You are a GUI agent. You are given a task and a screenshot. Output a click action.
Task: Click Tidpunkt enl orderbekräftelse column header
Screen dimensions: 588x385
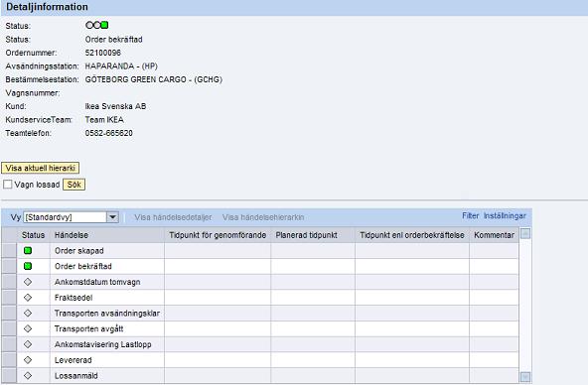click(412, 235)
